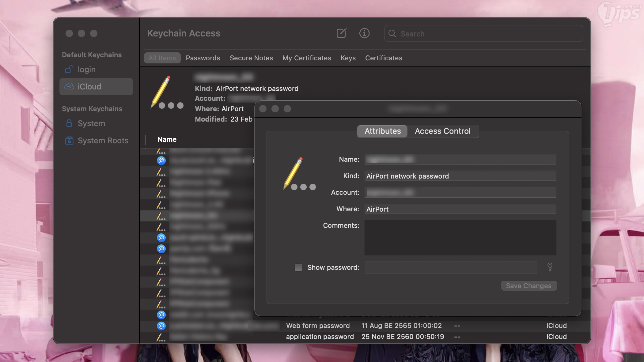
Task: Open the info button in toolbar
Action: (x=364, y=33)
